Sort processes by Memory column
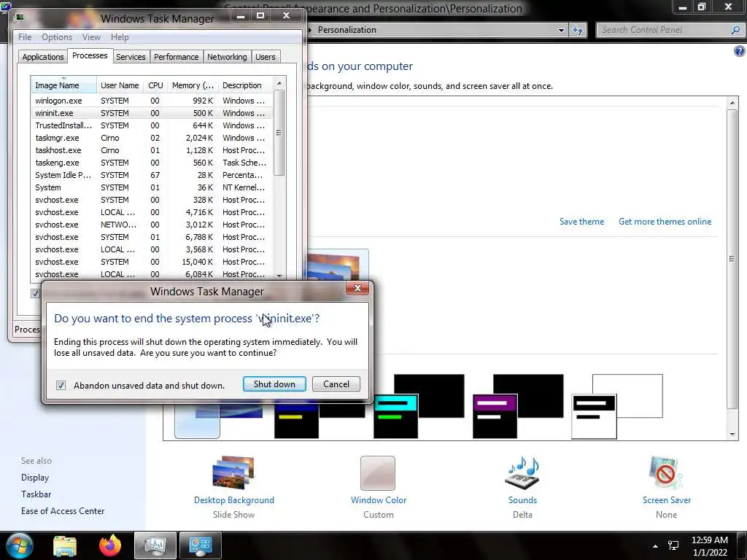This screenshot has width=747, height=560. [193, 85]
